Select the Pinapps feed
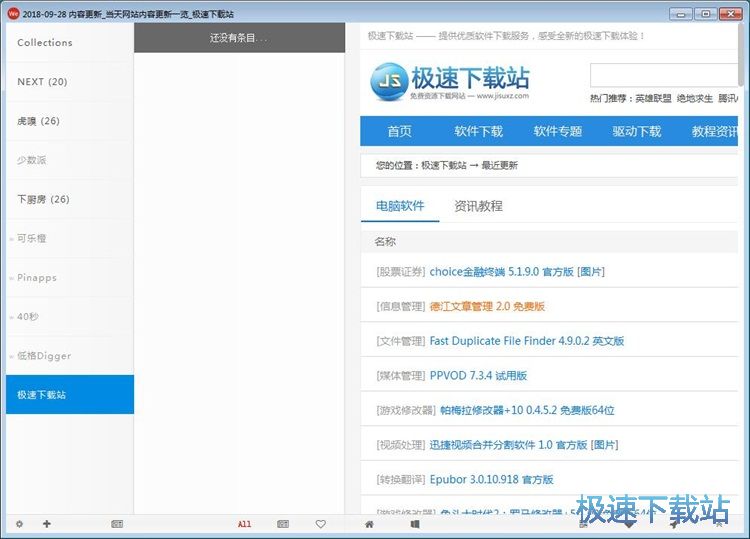 [70, 278]
